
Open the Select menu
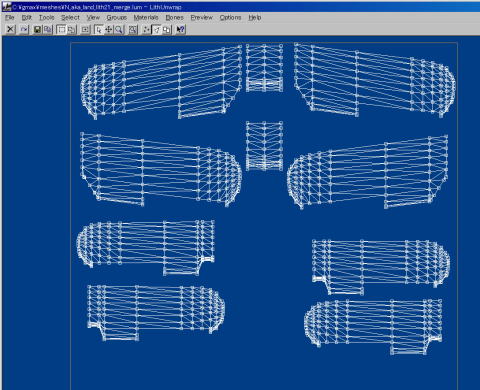70,17
